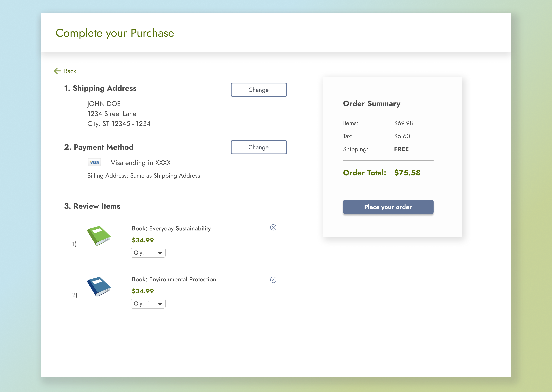Click the JOHN DOE address name
This screenshot has height=392, width=552.
(x=104, y=104)
